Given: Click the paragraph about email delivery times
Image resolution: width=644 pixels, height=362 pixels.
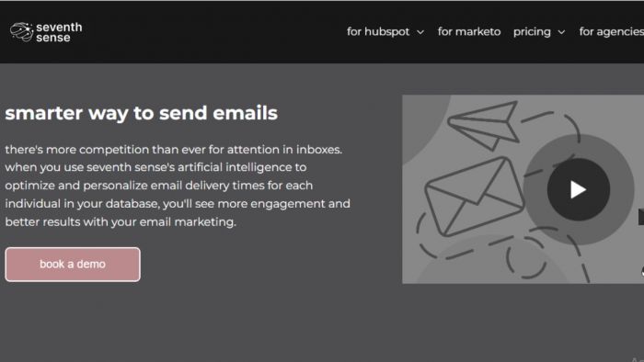Looking at the screenshot, I should [178, 186].
